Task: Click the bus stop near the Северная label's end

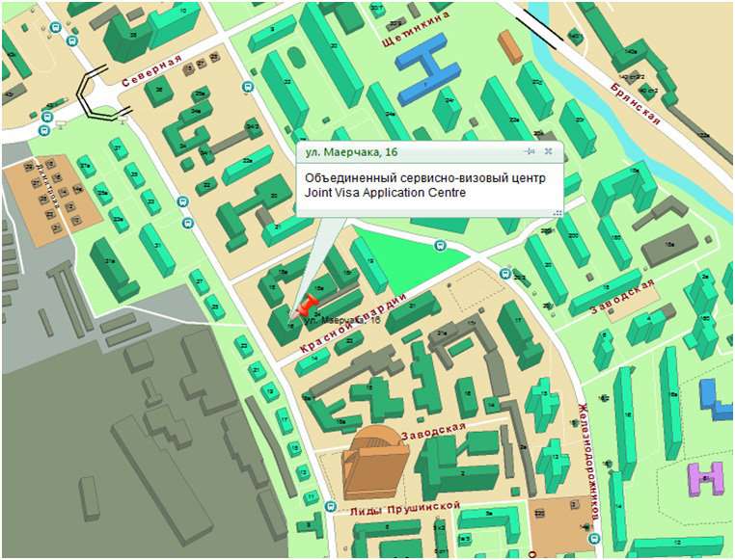Action: 248,87
